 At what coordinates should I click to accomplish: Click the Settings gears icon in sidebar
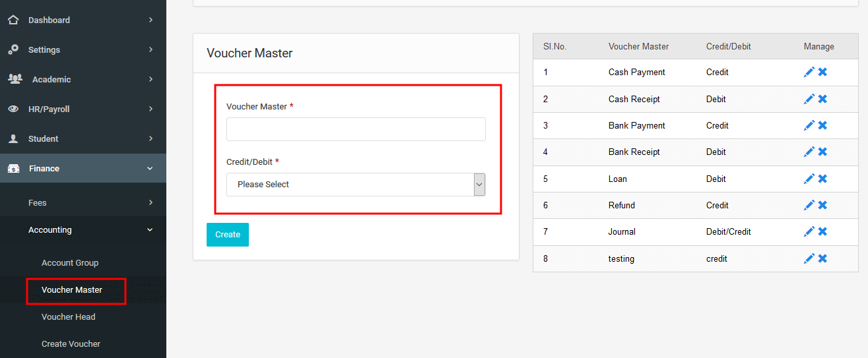13,49
